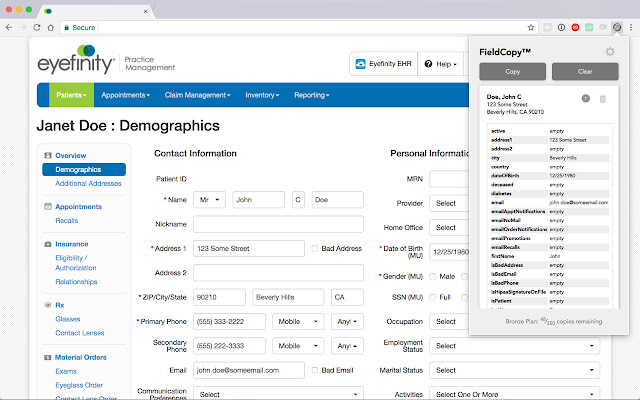Open the Reporting menu
This screenshot has height=400, width=640.
[311, 95]
